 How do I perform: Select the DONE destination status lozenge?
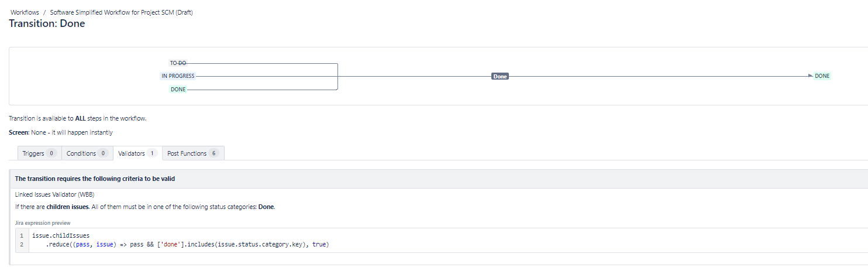pos(822,76)
